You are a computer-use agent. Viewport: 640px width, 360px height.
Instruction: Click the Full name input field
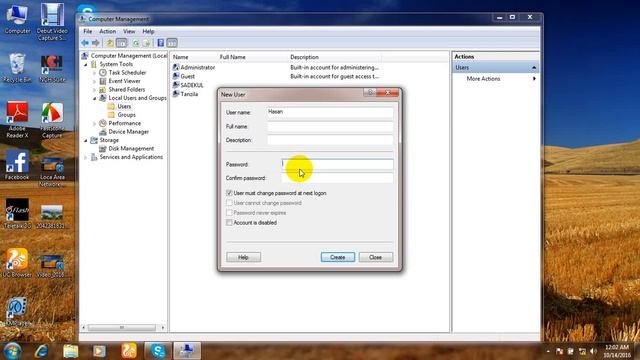(x=330, y=127)
